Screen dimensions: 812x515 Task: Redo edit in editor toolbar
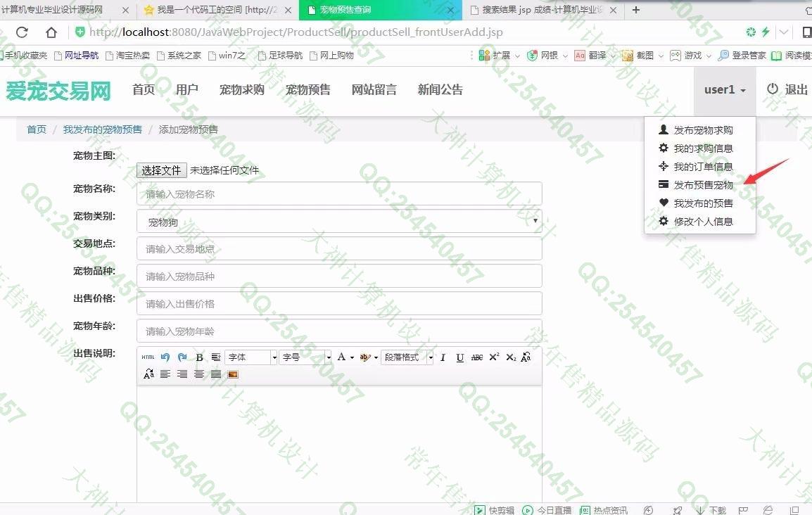tap(182, 357)
